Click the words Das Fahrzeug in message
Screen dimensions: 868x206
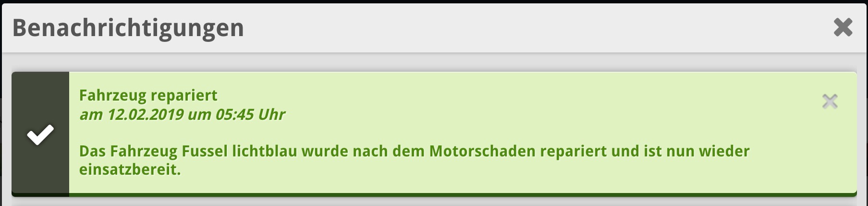128,151
